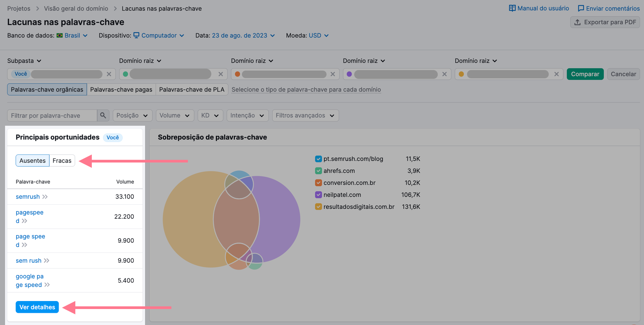Open the KD filter dropdown
Viewport: 644px width, 325px height.
pyautogui.click(x=210, y=115)
